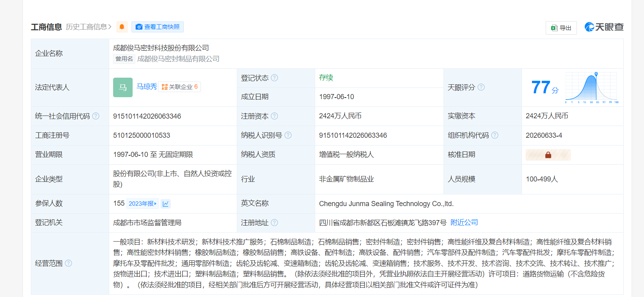Click help icon beside 统一社会信用代码
Image resolution: width=644 pixels, height=297 pixels.
tap(96, 116)
